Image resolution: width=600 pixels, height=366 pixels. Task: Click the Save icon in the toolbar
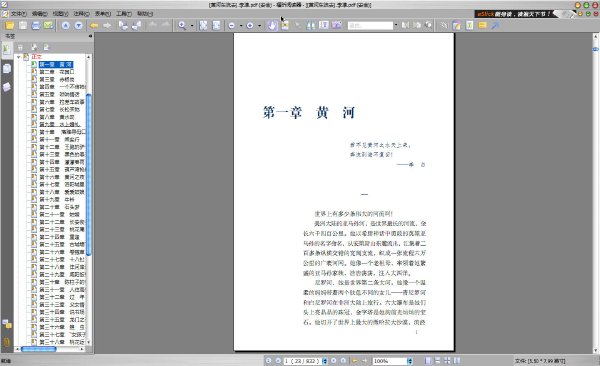(23, 26)
